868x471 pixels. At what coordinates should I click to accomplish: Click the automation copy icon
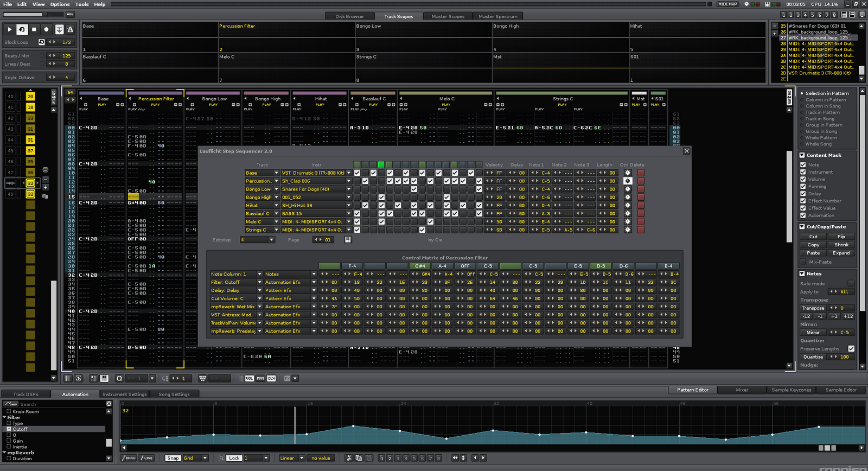tap(359, 458)
